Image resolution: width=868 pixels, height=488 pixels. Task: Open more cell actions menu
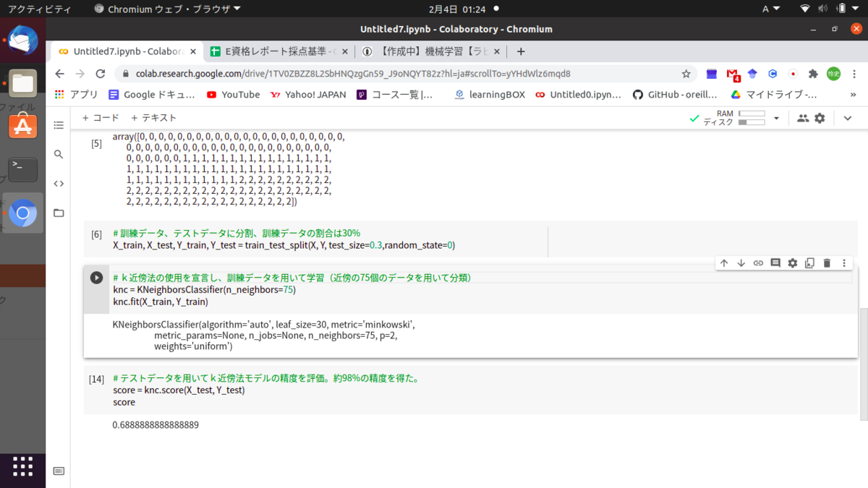click(x=844, y=263)
